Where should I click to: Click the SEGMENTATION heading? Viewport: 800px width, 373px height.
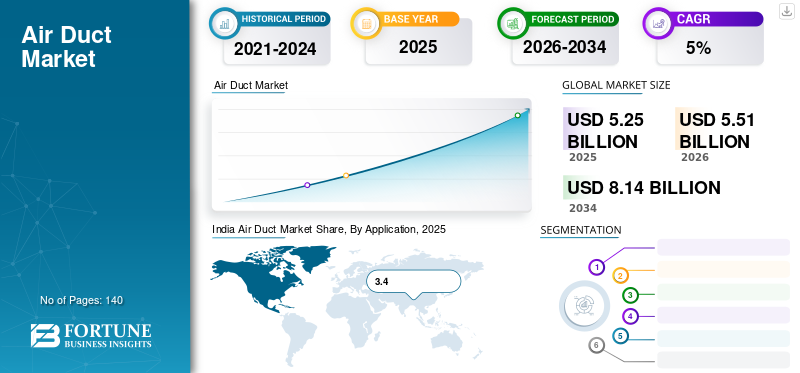(581, 230)
